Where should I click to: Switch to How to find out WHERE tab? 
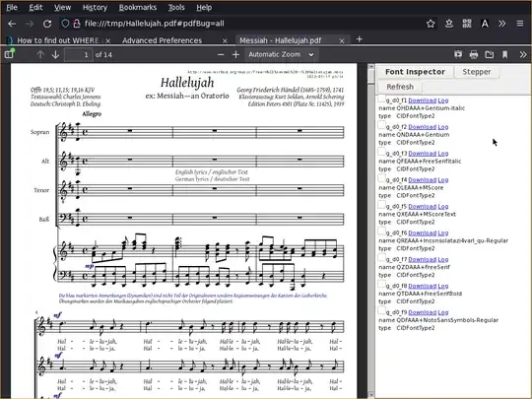tap(58, 40)
